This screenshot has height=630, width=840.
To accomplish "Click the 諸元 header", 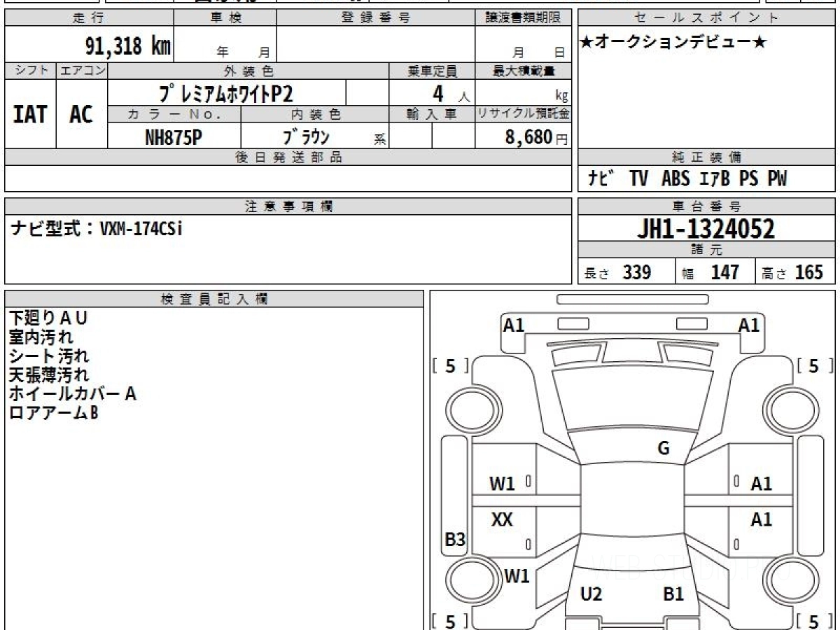I will (706, 250).
